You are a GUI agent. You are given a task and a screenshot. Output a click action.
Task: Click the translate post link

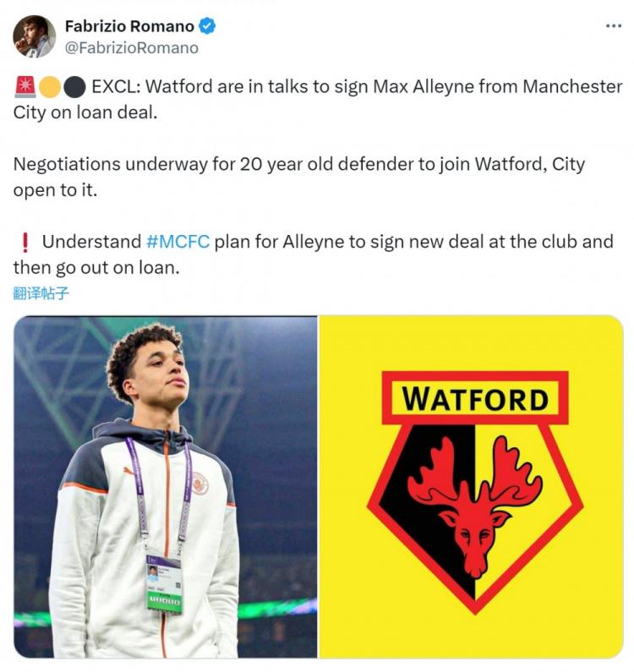[x=41, y=293]
